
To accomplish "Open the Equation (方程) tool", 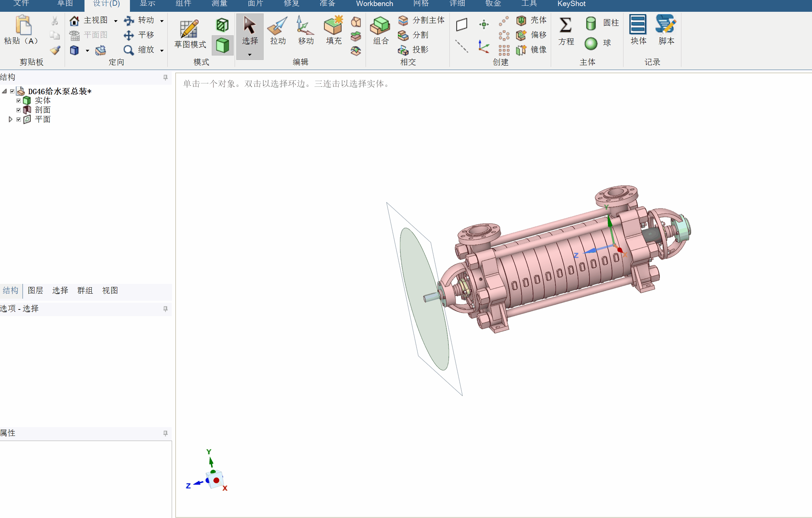I will (x=566, y=31).
